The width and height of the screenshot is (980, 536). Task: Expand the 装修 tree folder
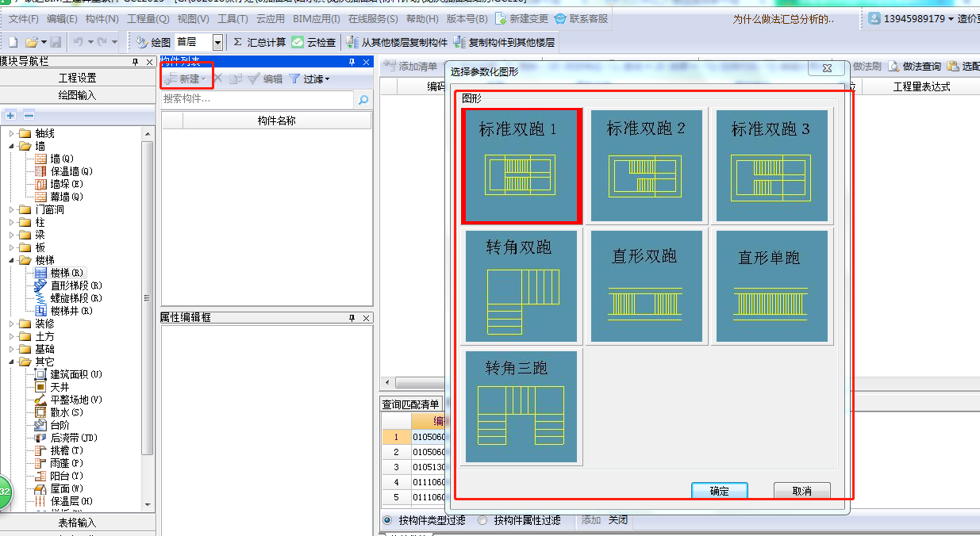[x=12, y=324]
